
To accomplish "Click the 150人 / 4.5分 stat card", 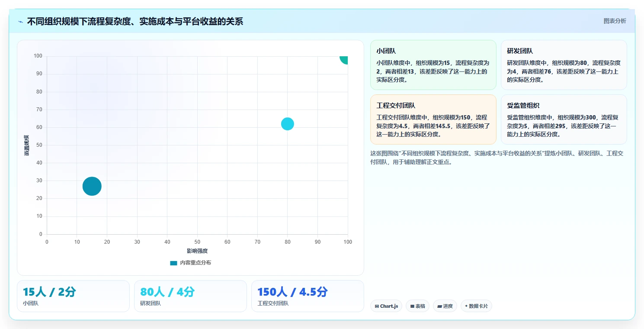I will point(308,296).
